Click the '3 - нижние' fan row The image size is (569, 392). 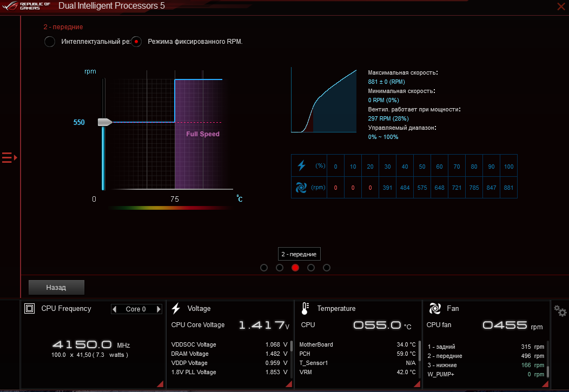[486, 365]
